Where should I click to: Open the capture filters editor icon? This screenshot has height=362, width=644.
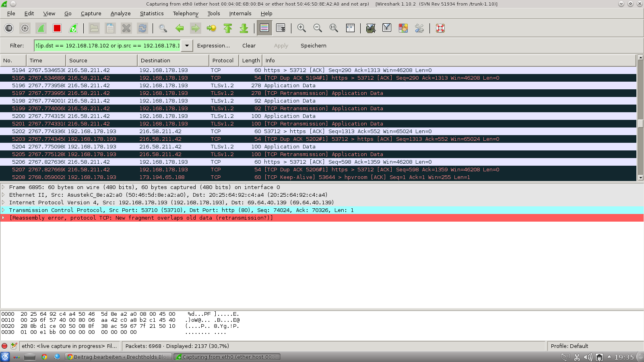pos(371,28)
